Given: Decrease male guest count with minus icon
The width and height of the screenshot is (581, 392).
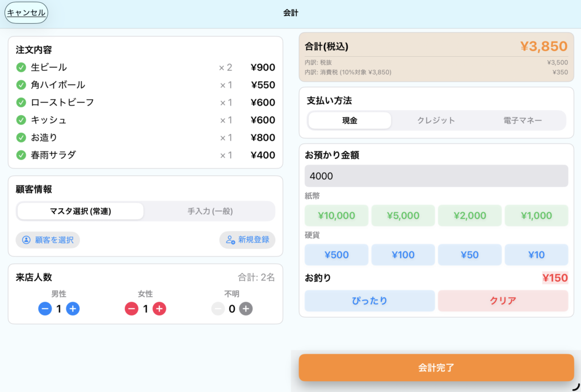Looking at the screenshot, I should [x=45, y=309].
